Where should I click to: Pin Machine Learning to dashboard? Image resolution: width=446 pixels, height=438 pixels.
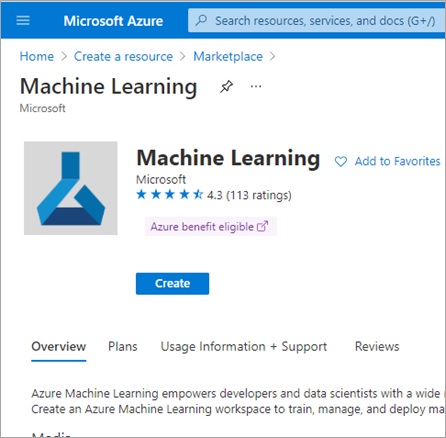[226, 87]
